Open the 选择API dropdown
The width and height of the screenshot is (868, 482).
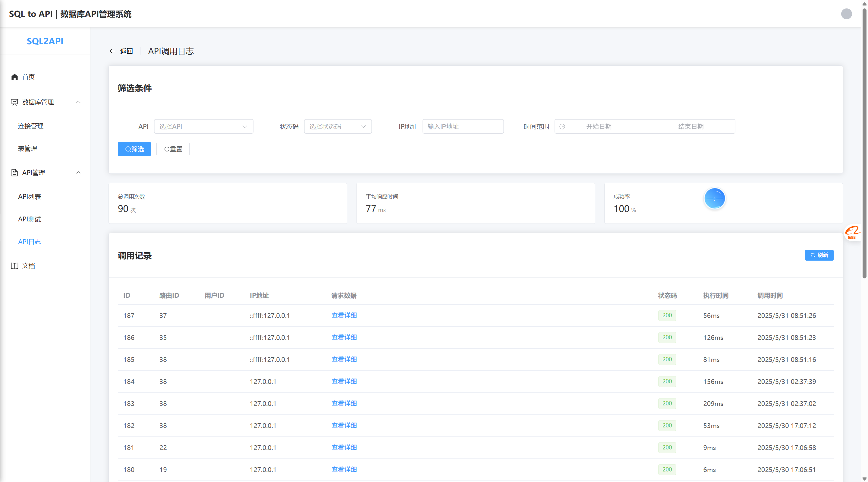point(203,126)
